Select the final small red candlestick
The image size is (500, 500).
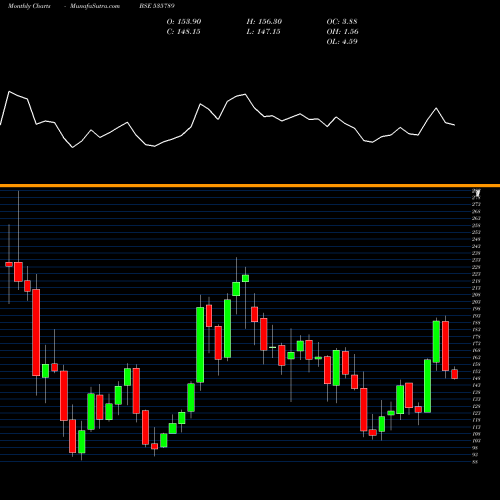coord(454,374)
